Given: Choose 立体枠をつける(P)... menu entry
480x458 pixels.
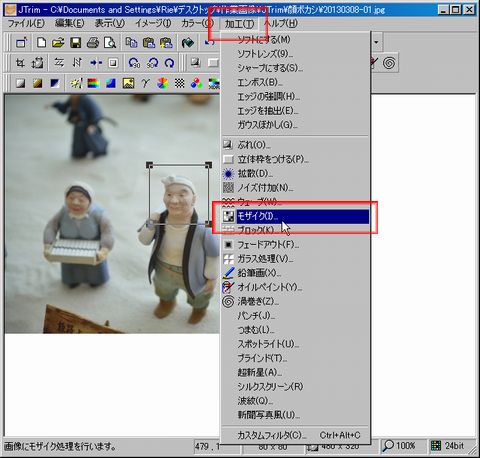Looking at the screenshot, I should tap(296, 159).
